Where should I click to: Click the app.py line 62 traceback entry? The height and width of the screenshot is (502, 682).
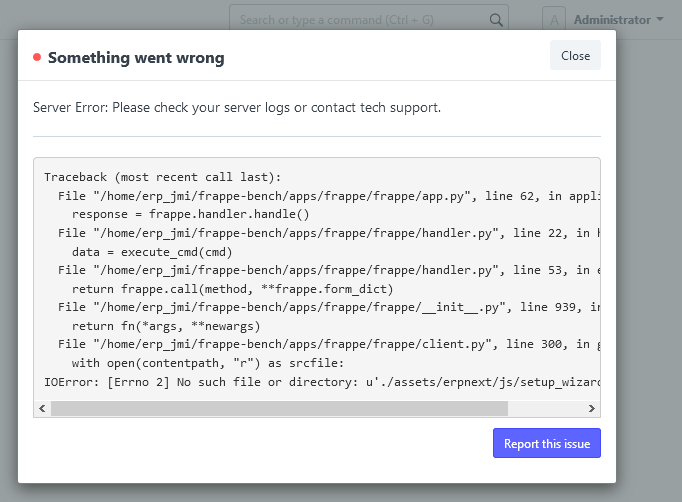(329, 196)
